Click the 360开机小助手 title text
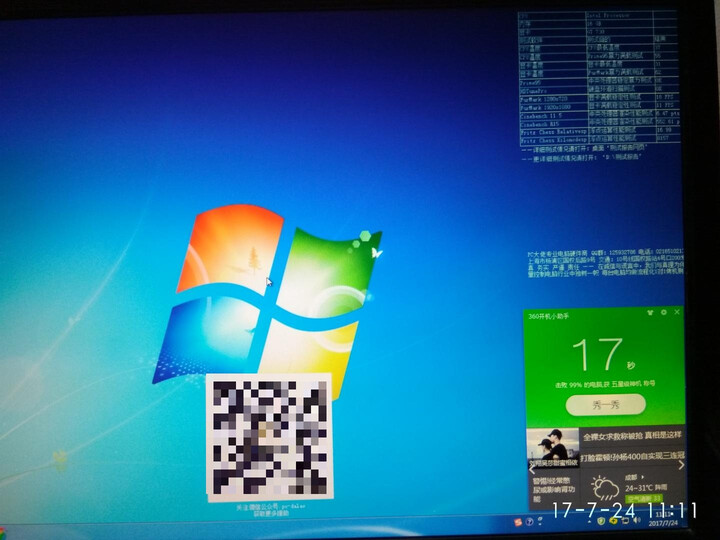Image resolution: width=720 pixels, height=540 pixels. click(x=548, y=316)
